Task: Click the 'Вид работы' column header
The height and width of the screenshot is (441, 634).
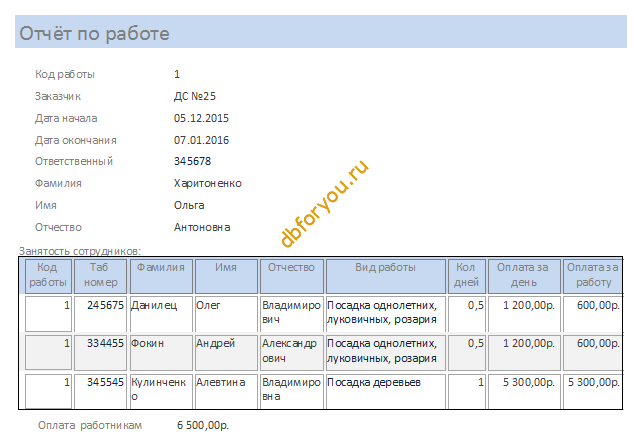Action: pyautogui.click(x=385, y=276)
